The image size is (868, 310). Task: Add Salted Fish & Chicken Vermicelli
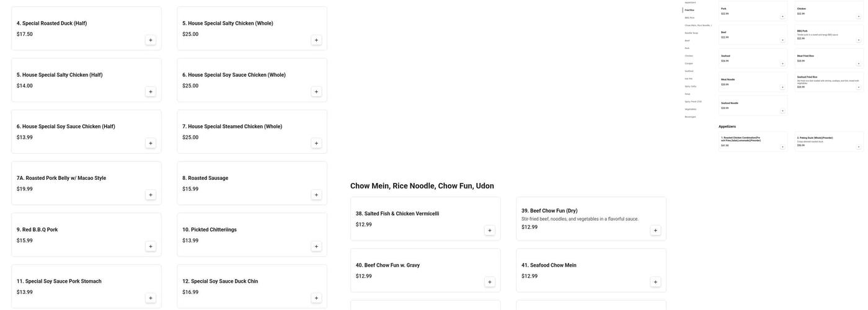click(490, 231)
